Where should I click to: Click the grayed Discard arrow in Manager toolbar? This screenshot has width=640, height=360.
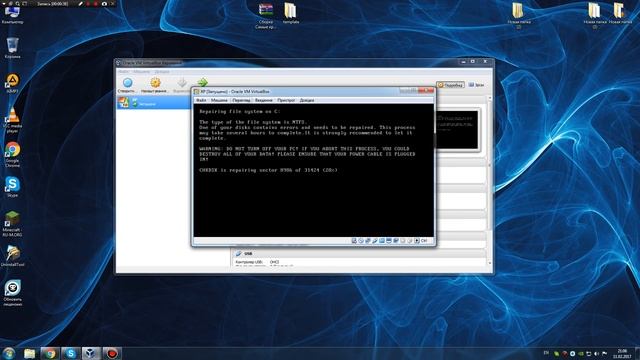coord(182,83)
